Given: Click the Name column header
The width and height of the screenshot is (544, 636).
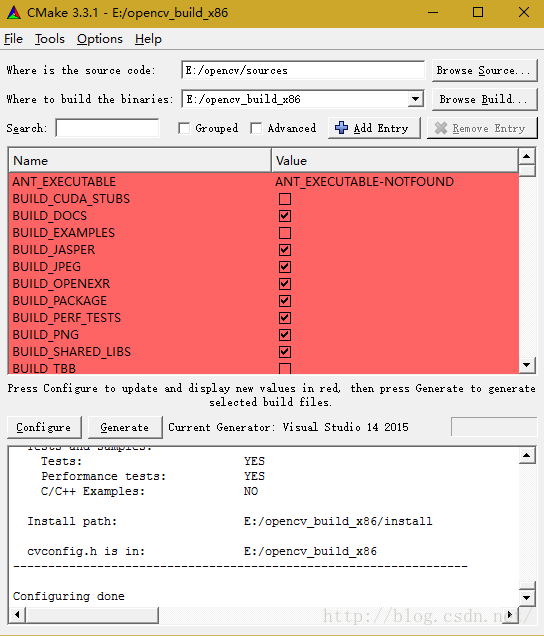Looking at the screenshot, I should pos(140,161).
